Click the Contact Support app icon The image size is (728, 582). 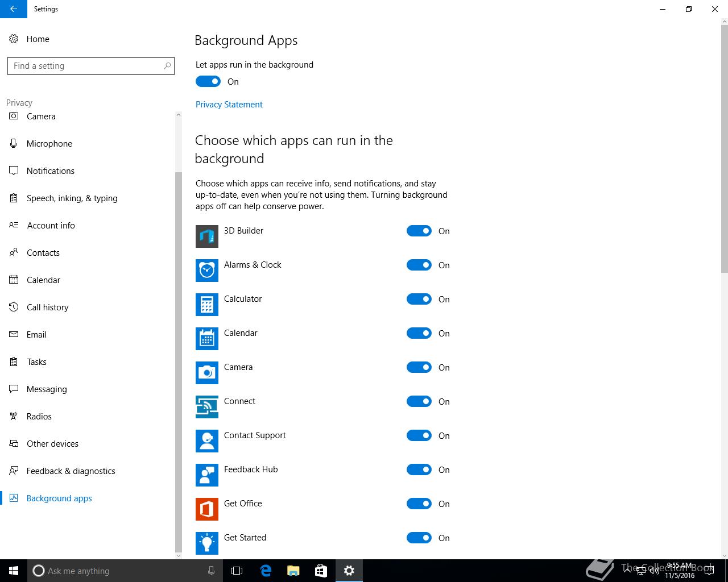207,441
